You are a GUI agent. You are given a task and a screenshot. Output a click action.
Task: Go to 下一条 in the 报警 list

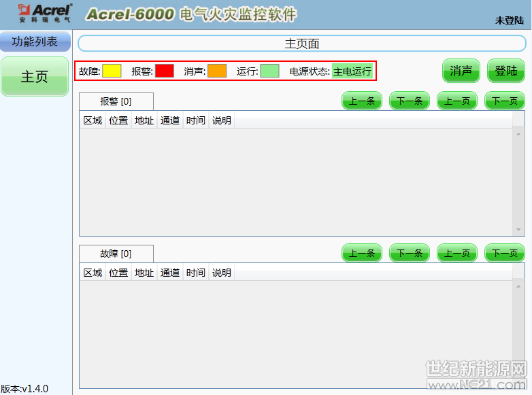(x=409, y=101)
